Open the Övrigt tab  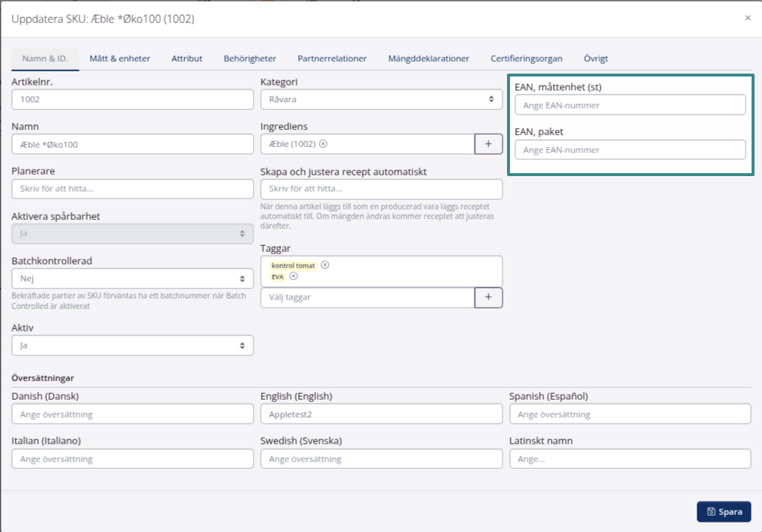pos(596,59)
